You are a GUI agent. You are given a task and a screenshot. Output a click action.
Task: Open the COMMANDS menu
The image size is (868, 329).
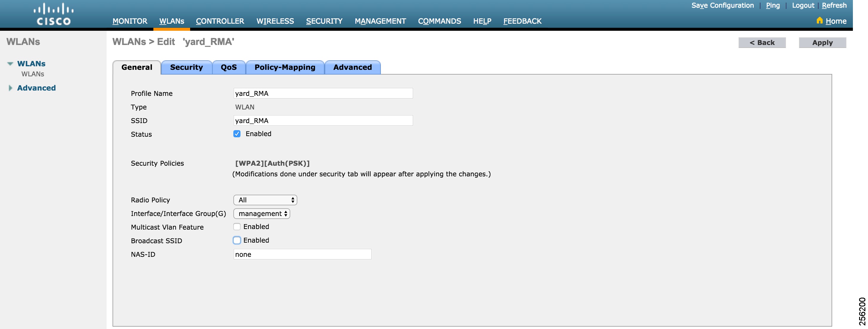[439, 21]
